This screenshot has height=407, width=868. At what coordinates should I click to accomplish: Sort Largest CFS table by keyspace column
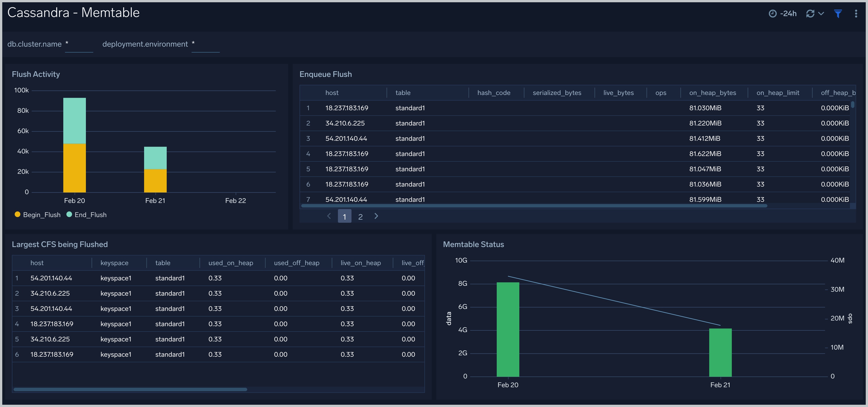pos(114,263)
